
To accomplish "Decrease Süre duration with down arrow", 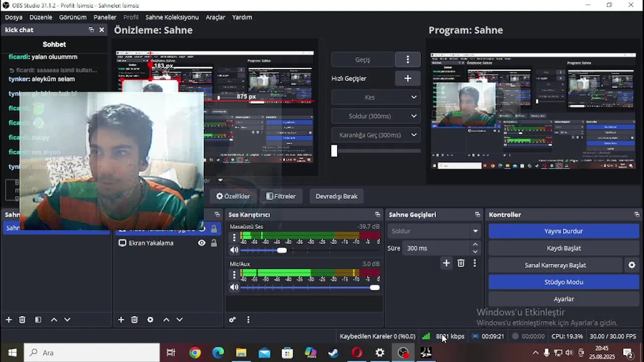I will 475,251.
